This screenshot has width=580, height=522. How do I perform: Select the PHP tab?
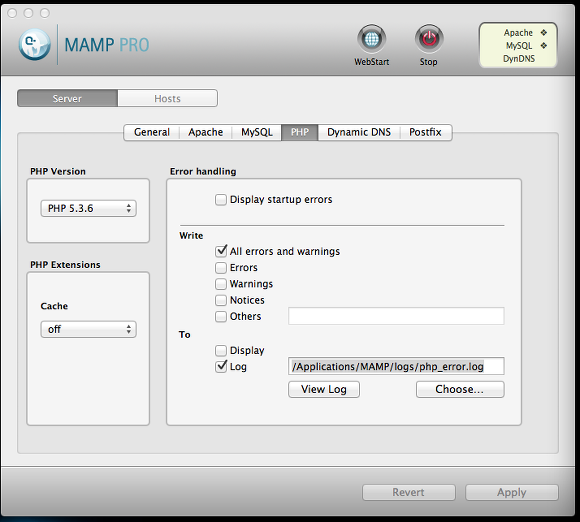(x=300, y=132)
